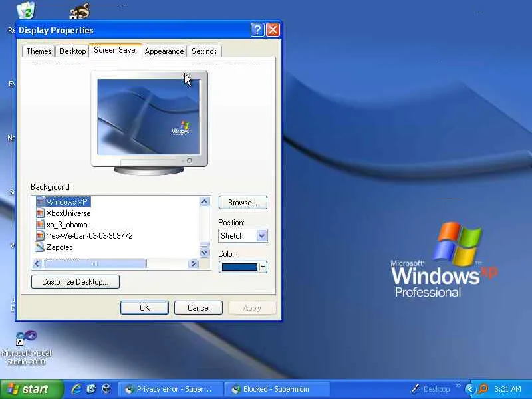Select the Recycle Bin desktop icon
Viewport: 532px width, 399px height.
coord(26,10)
